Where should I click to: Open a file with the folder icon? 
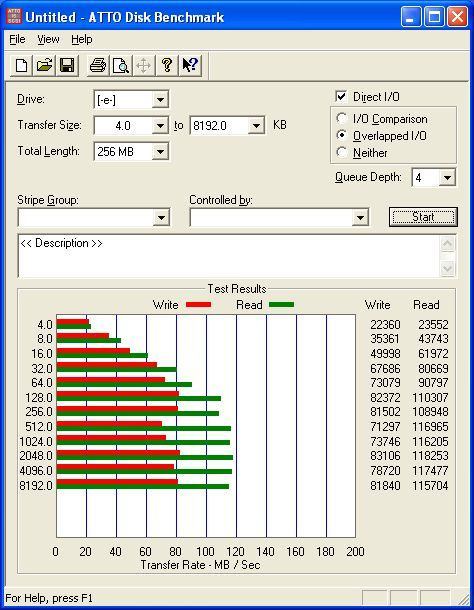[x=44, y=65]
